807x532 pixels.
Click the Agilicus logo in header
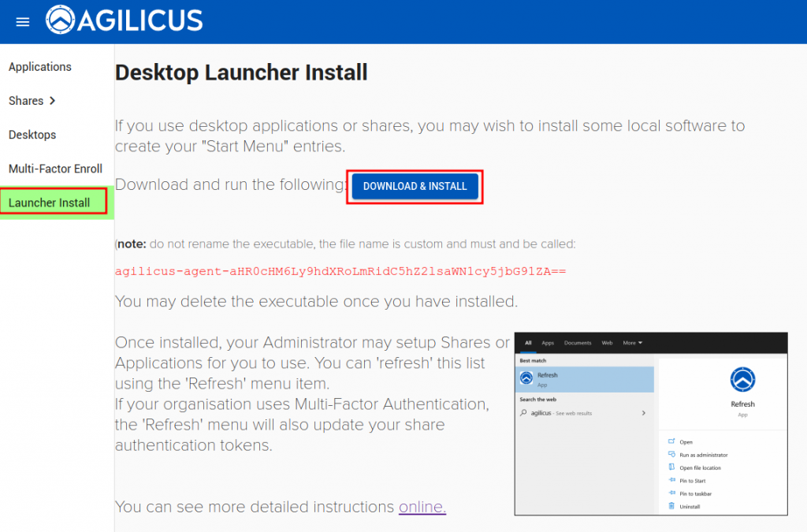tap(124, 20)
